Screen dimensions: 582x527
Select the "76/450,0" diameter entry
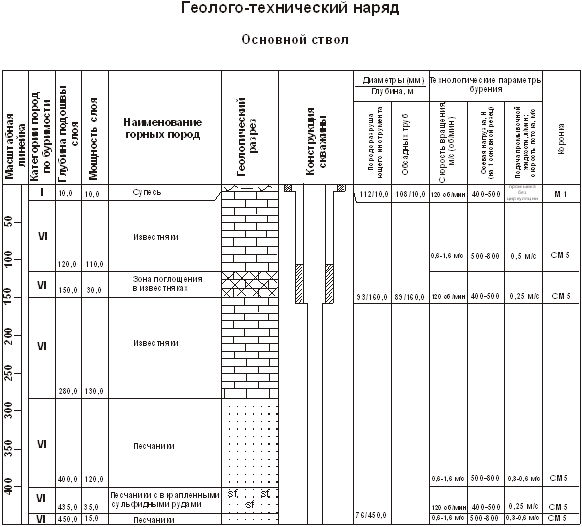pyautogui.click(x=371, y=515)
